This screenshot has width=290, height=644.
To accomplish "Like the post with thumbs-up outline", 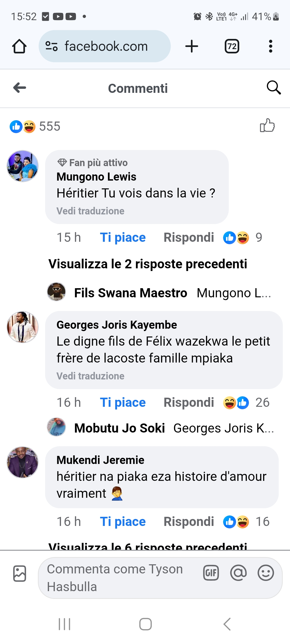I will click(x=267, y=126).
